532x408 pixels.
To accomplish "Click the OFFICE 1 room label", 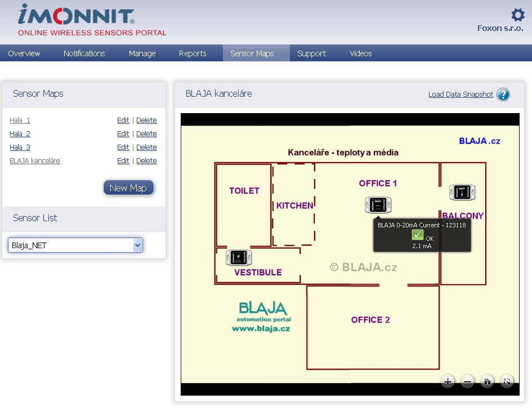I will [378, 183].
